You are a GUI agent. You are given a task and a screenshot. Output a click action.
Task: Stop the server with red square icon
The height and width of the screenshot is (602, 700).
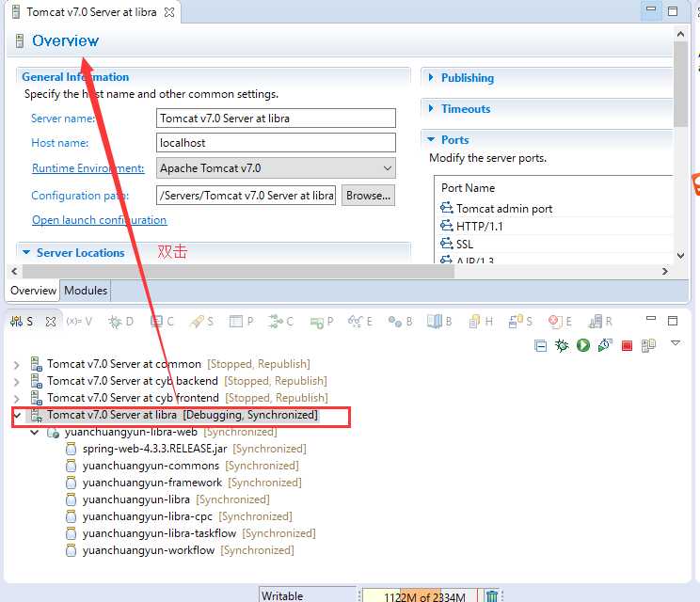[x=627, y=346]
